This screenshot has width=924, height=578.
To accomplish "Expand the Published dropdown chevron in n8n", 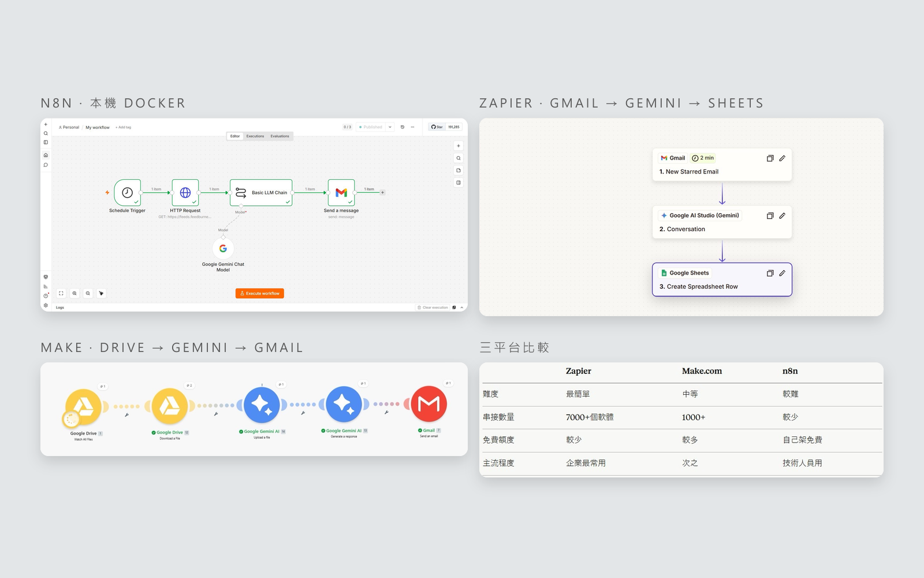I will tap(390, 127).
